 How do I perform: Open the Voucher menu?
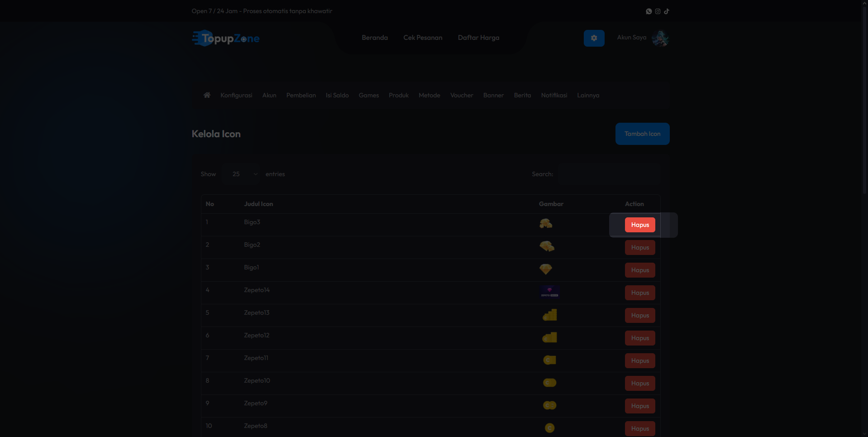click(x=462, y=95)
